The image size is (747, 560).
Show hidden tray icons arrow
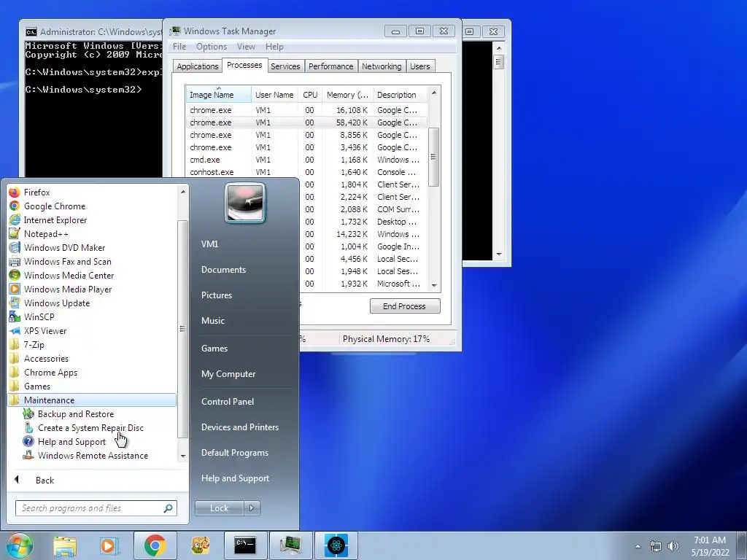coord(638,547)
